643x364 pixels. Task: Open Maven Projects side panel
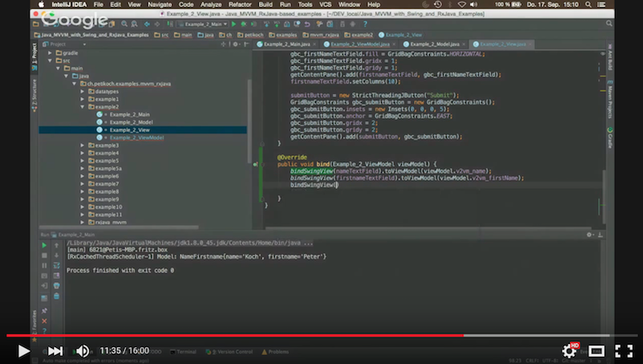610,100
